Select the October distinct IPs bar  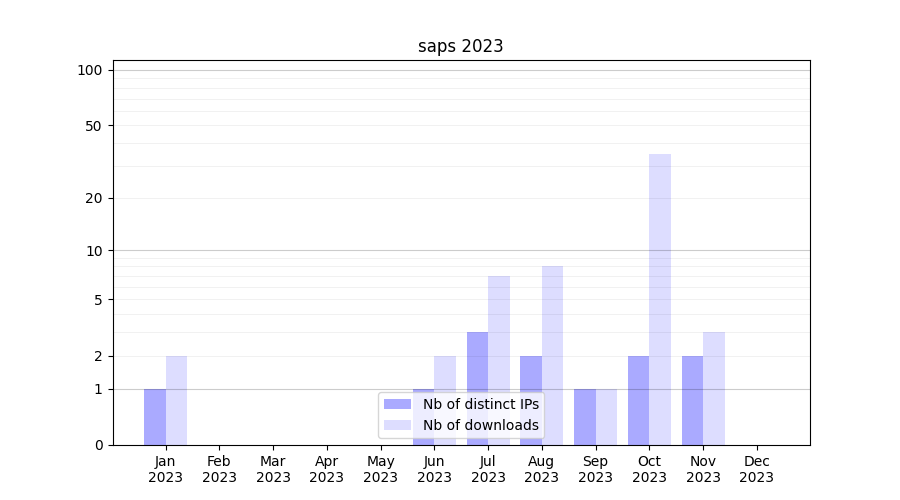point(638,400)
